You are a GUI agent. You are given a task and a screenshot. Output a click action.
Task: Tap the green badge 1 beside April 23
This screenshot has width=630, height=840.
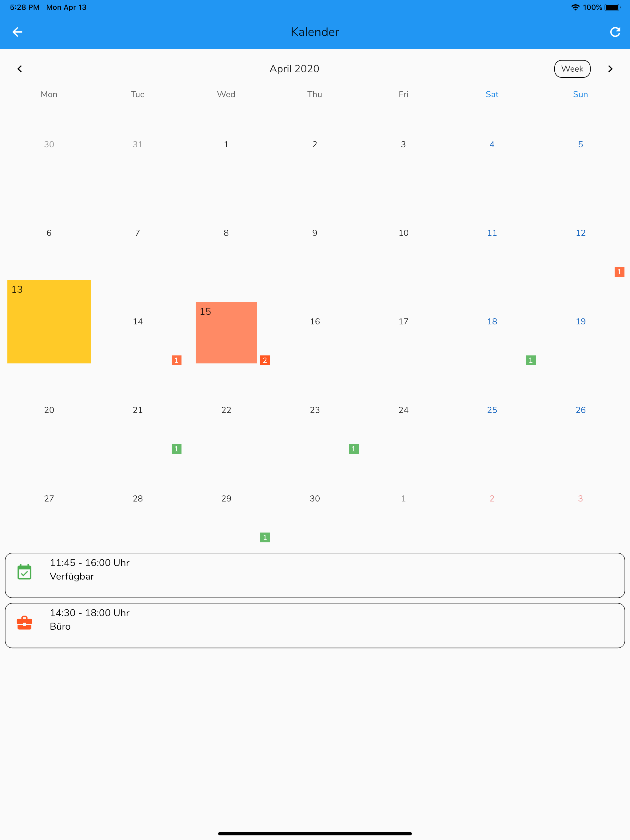point(354,449)
